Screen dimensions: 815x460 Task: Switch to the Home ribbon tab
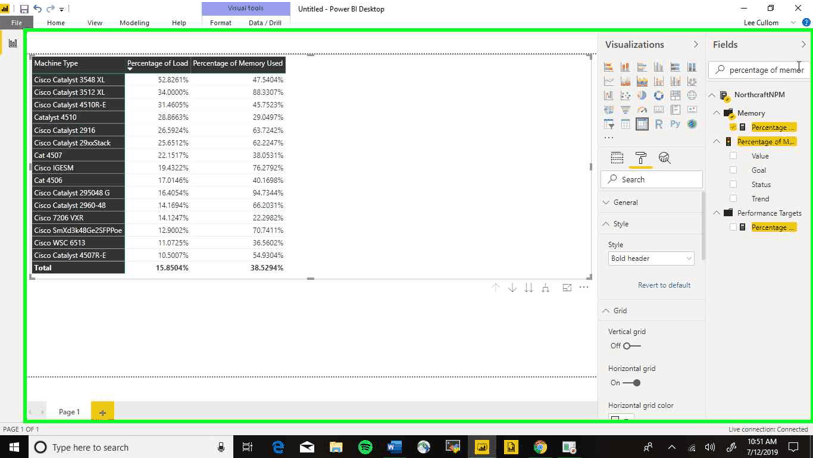[x=56, y=23]
